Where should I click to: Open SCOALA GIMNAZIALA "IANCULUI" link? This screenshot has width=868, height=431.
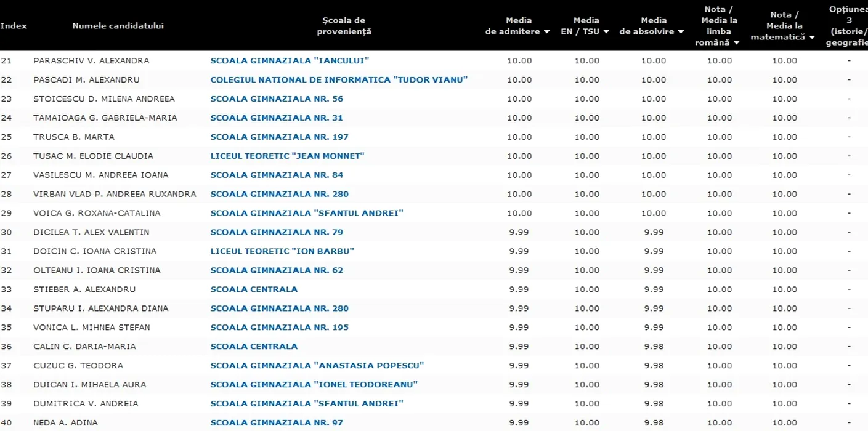pos(290,61)
